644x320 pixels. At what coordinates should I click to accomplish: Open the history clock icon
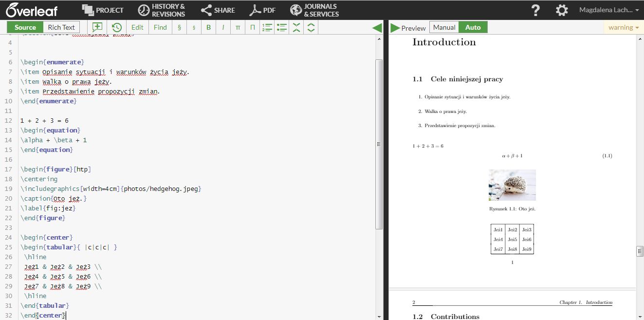(116, 27)
